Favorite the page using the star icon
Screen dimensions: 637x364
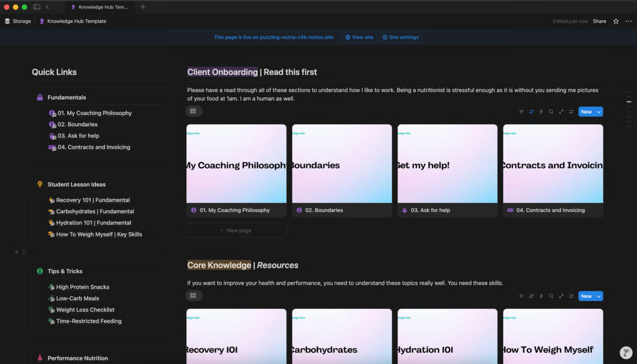[616, 21]
